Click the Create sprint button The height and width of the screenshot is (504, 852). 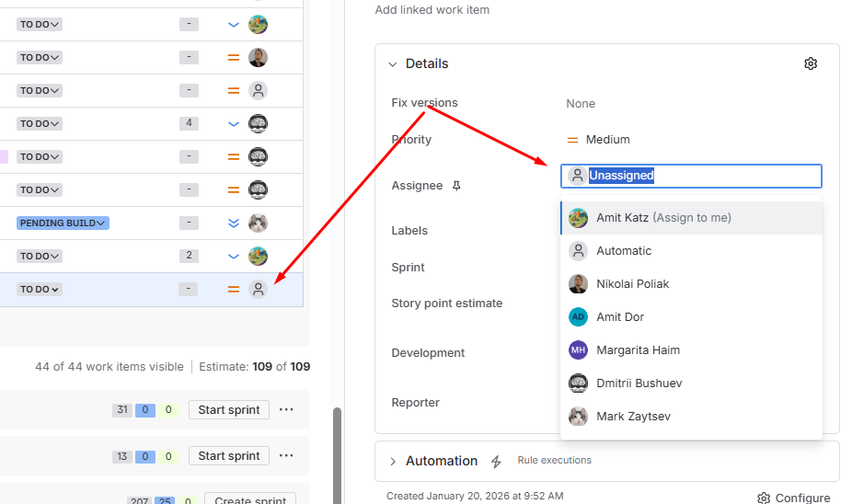click(250, 498)
